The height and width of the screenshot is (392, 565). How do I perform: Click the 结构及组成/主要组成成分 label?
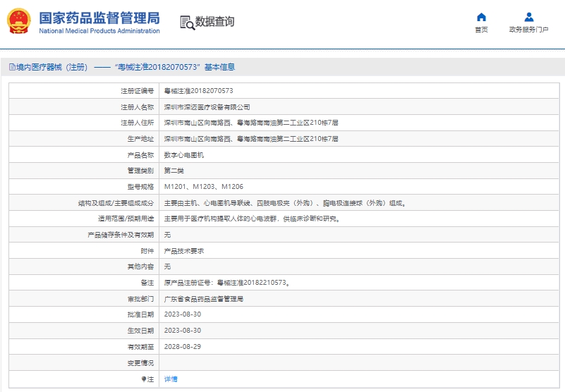(116, 203)
